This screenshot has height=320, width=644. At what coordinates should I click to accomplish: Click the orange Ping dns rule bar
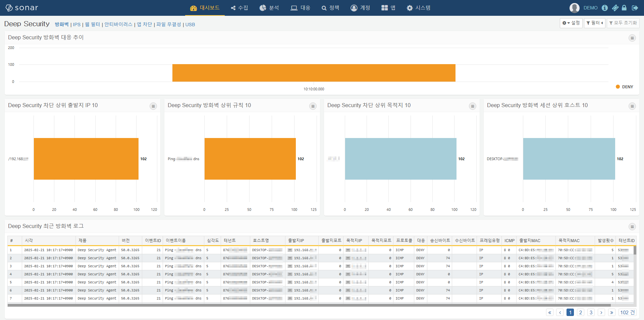[250, 159]
